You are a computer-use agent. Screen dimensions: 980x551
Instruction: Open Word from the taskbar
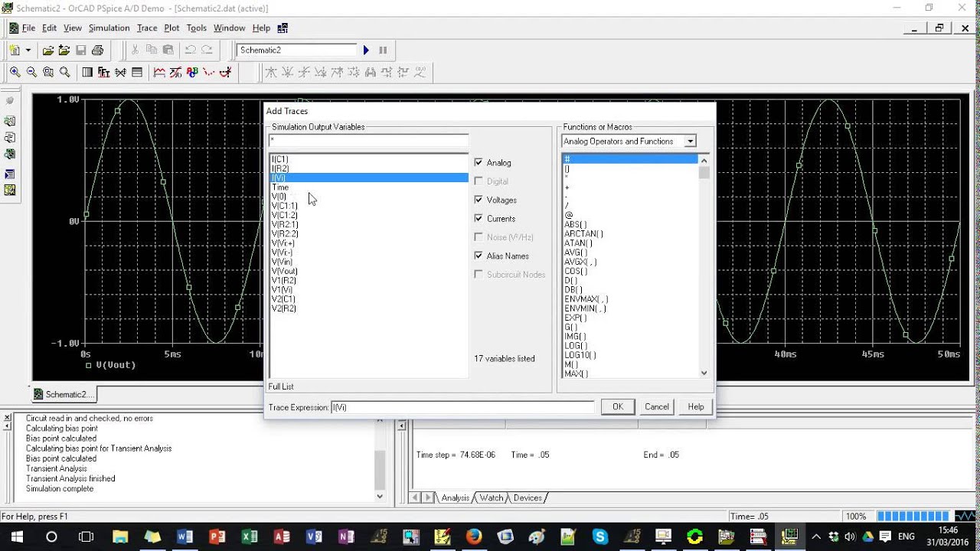[185, 536]
